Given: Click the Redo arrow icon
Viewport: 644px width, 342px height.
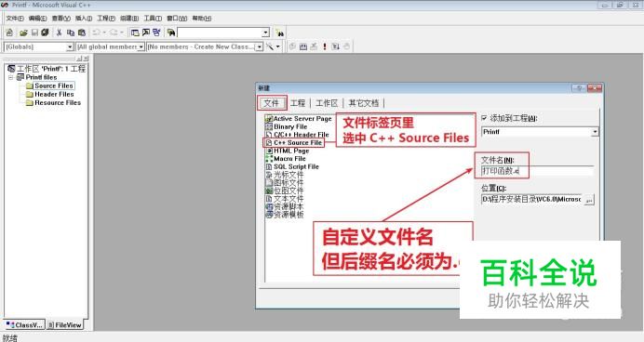Looking at the screenshot, I should tap(114, 33).
